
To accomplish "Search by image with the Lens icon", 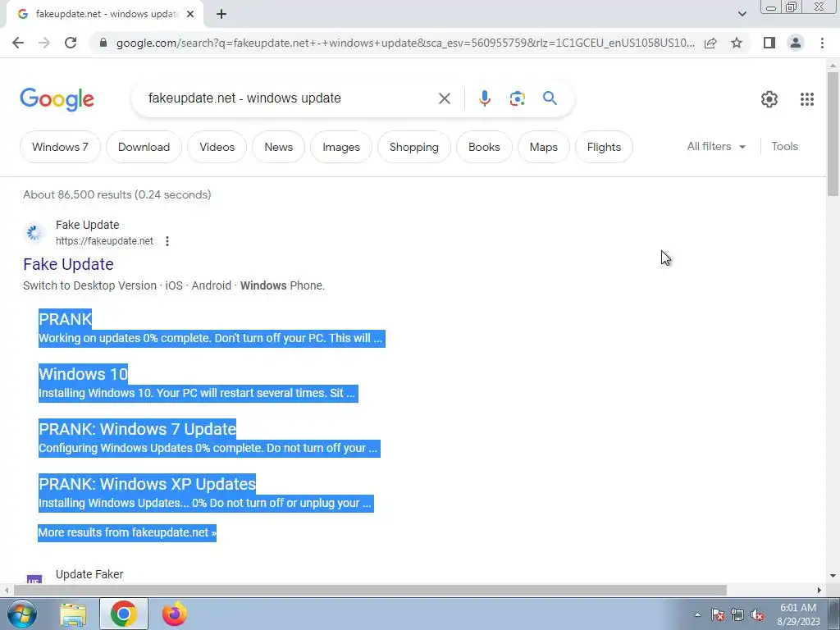I will (517, 98).
